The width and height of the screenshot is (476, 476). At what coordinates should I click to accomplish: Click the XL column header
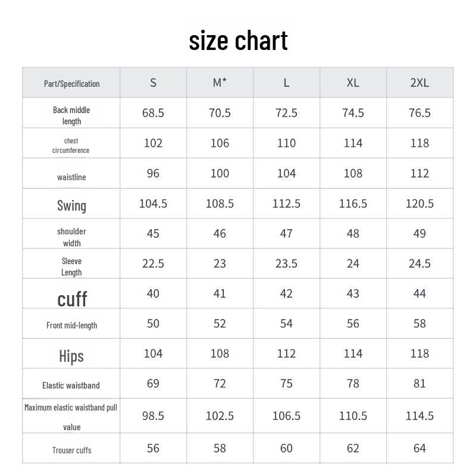click(x=353, y=83)
